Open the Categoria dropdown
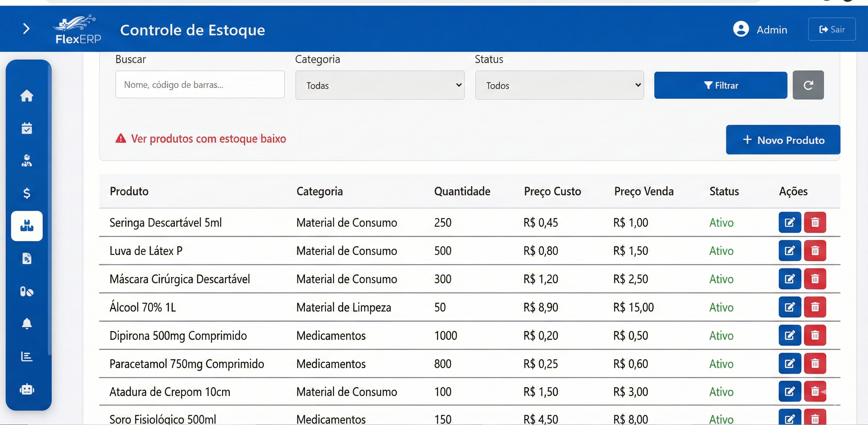The image size is (868, 425). point(380,85)
